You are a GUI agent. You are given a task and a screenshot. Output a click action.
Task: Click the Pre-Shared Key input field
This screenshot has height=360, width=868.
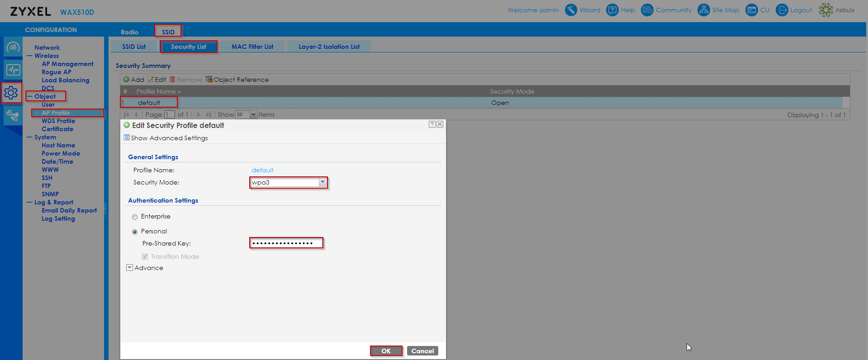point(286,243)
